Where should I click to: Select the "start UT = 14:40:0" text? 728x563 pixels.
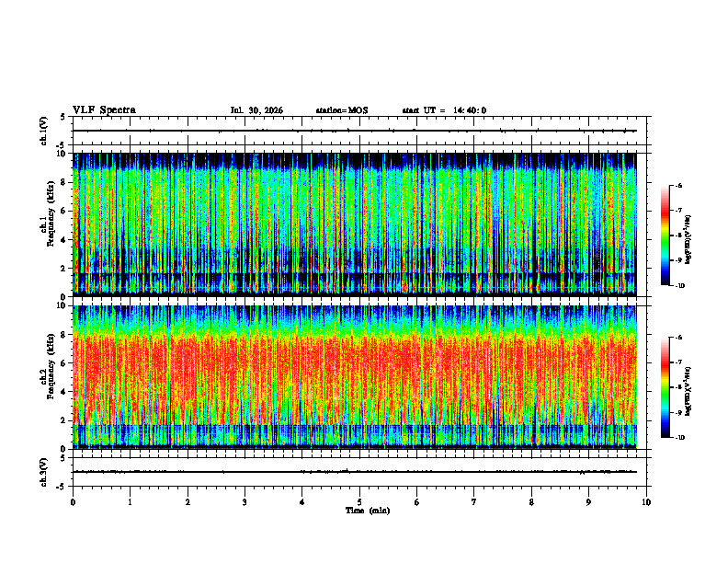coord(444,110)
